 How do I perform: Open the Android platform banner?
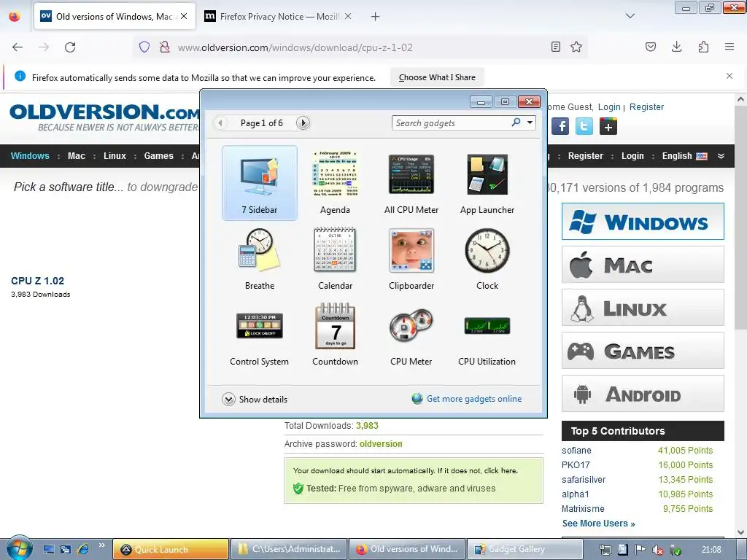point(643,393)
